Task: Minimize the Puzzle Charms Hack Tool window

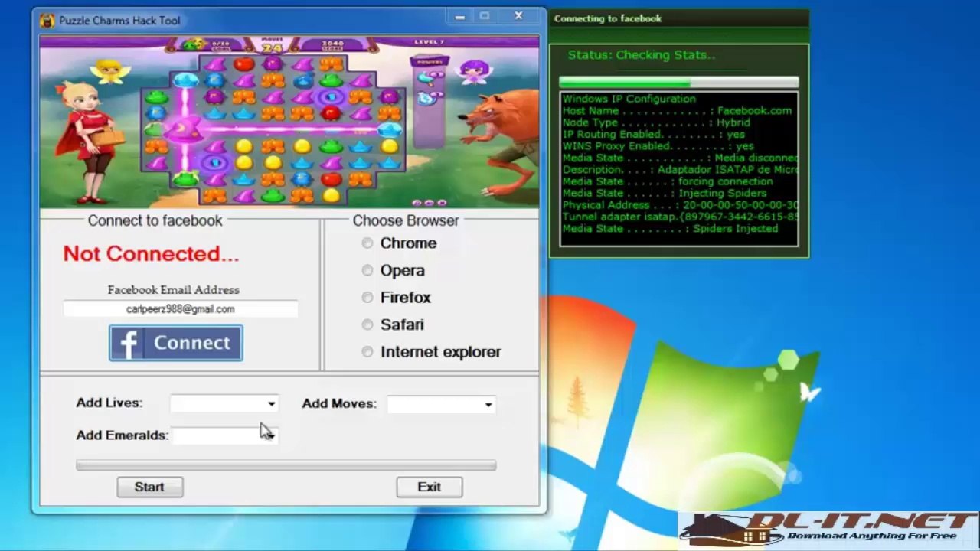Action: pyautogui.click(x=459, y=16)
